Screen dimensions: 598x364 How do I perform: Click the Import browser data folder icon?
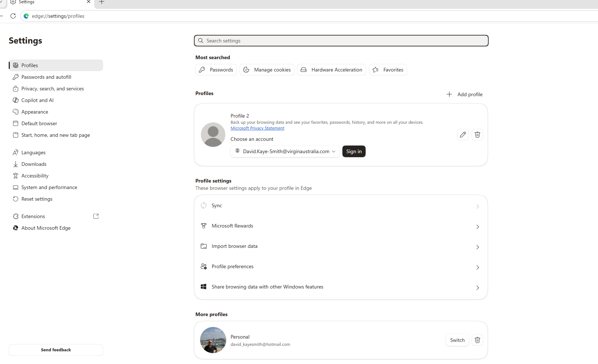click(204, 246)
